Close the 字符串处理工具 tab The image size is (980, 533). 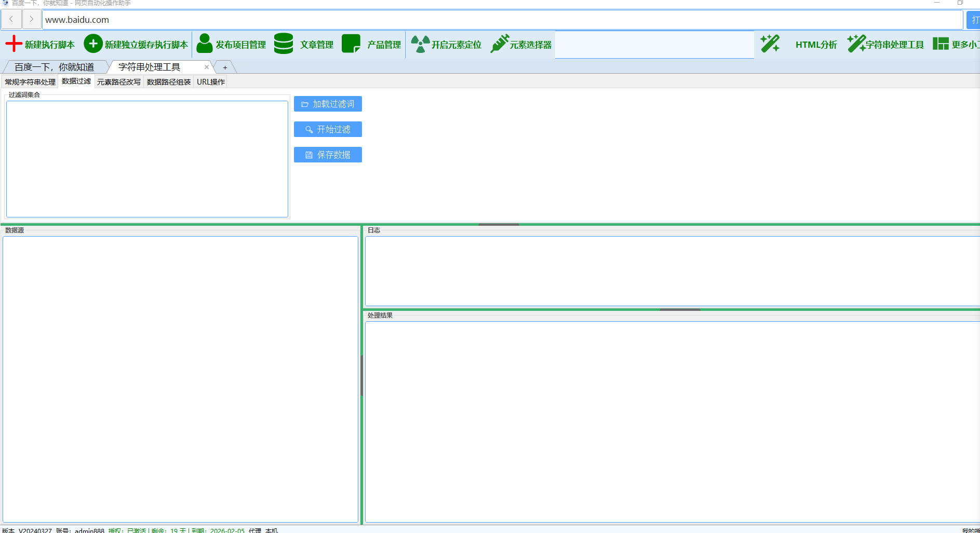(207, 67)
